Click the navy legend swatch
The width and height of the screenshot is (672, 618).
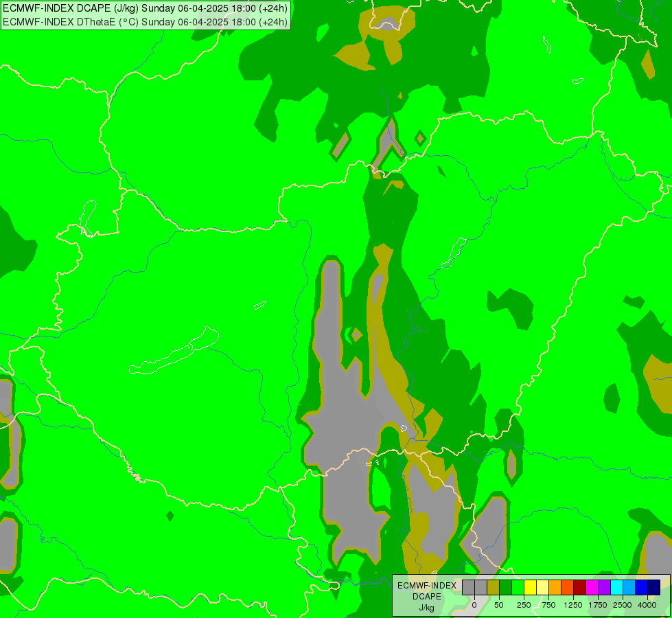(653, 588)
